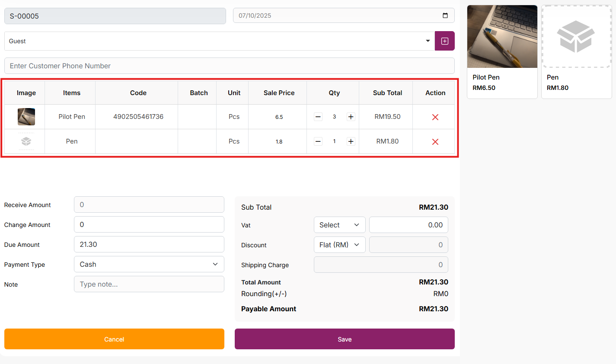Decrease Pilot Pen quantity with minus button
Viewport: 616px width, 364px height.
pyautogui.click(x=318, y=117)
